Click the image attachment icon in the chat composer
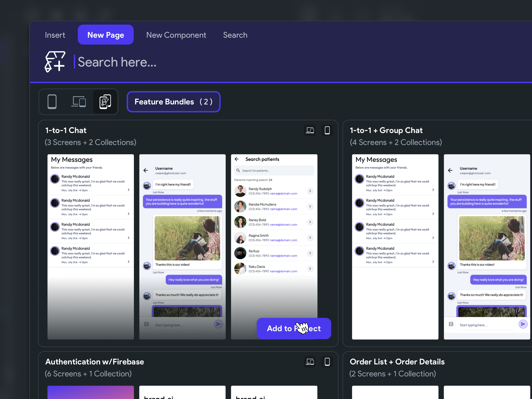Image resolution: width=532 pixels, height=399 pixels. pyautogui.click(x=147, y=324)
